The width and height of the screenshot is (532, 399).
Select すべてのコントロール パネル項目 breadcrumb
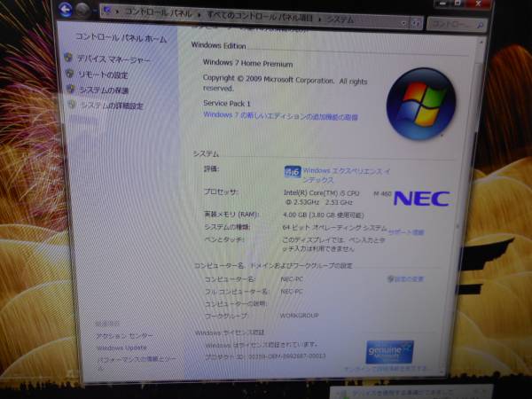[x=260, y=16]
